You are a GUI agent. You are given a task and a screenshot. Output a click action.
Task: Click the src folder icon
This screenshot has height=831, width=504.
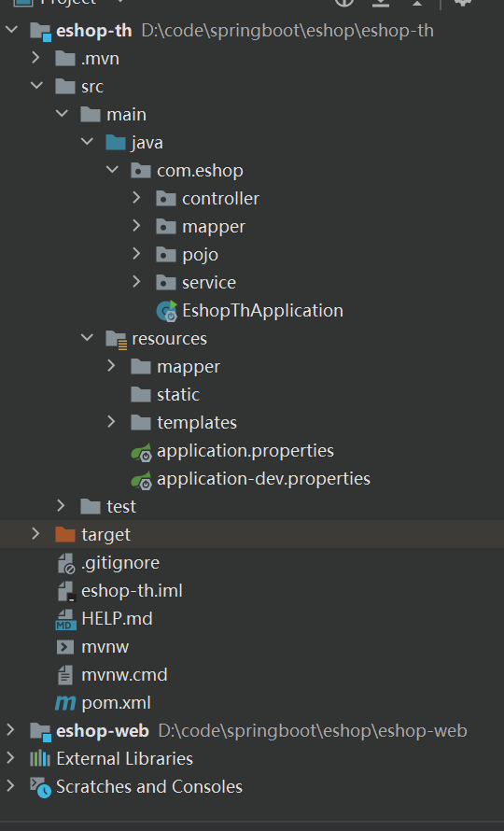click(65, 87)
